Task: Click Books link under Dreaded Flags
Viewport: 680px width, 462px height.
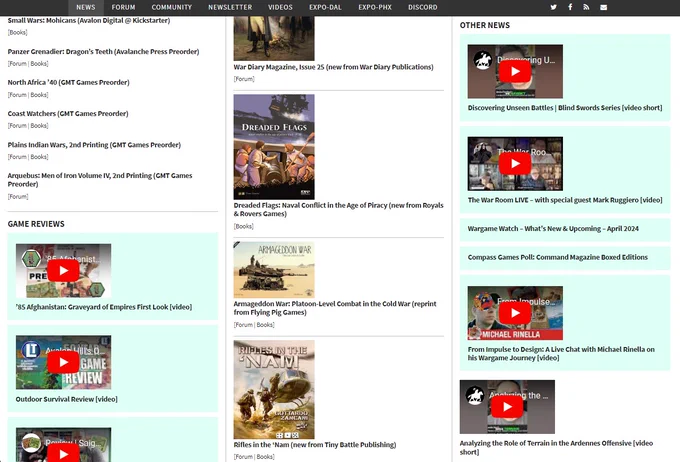Action: click(x=243, y=226)
